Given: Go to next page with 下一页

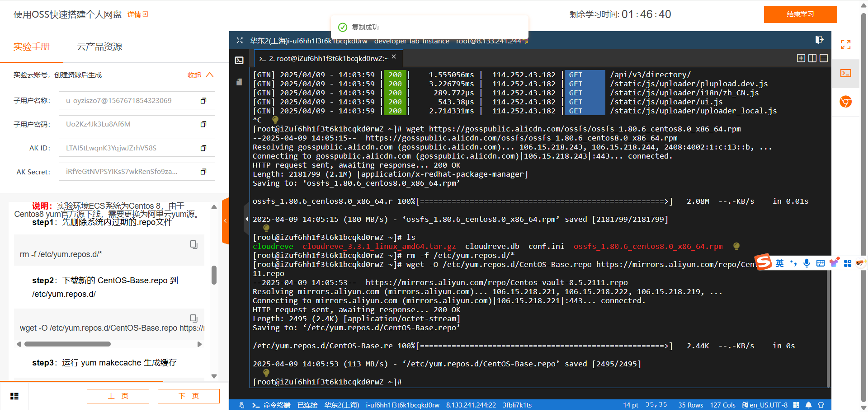Looking at the screenshot, I should point(189,396).
